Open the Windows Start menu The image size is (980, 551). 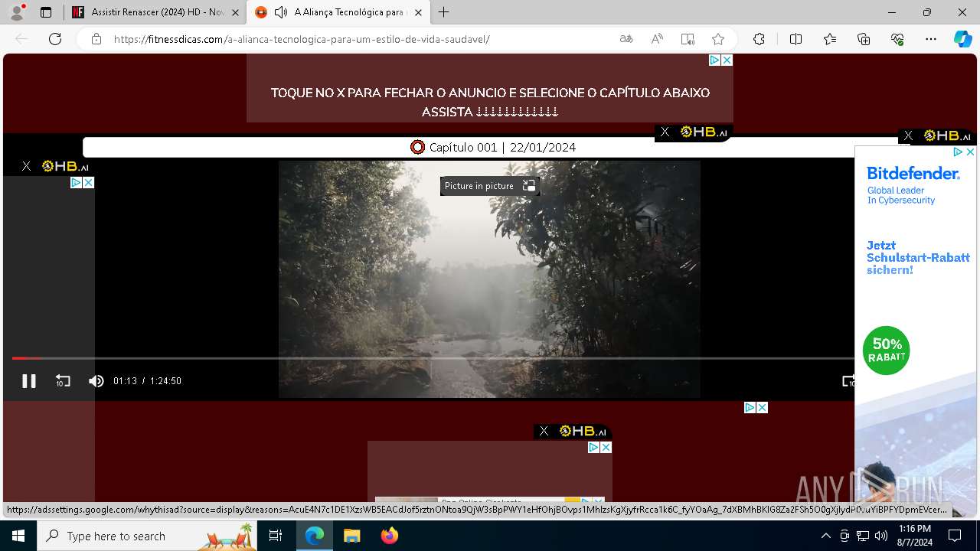pyautogui.click(x=18, y=536)
